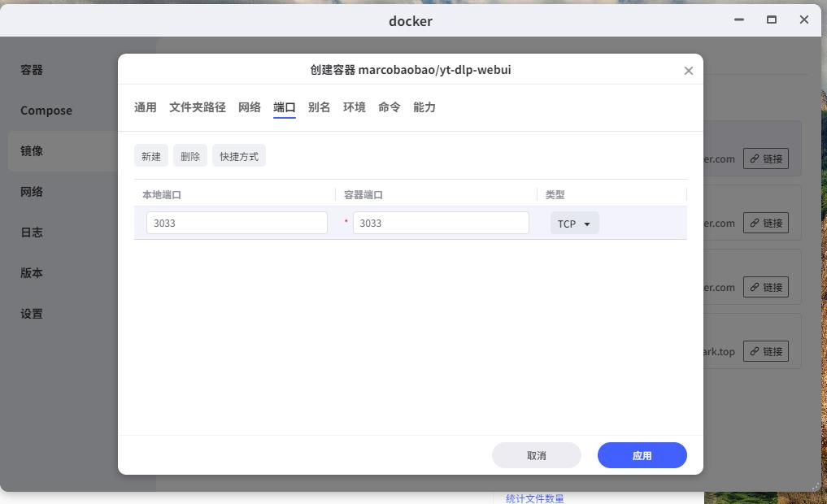827x504 pixels.
Task: Open 日志 in the docker sidebar
Action: 32,232
